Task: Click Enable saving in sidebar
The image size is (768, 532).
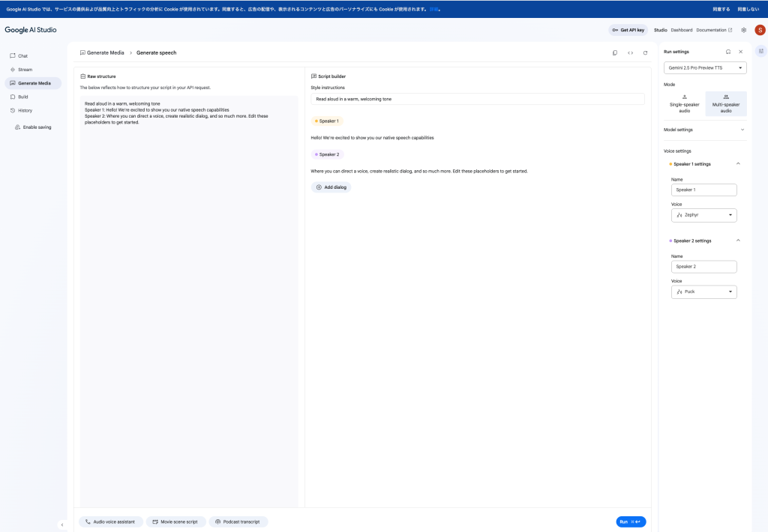Action: [x=33, y=127]
